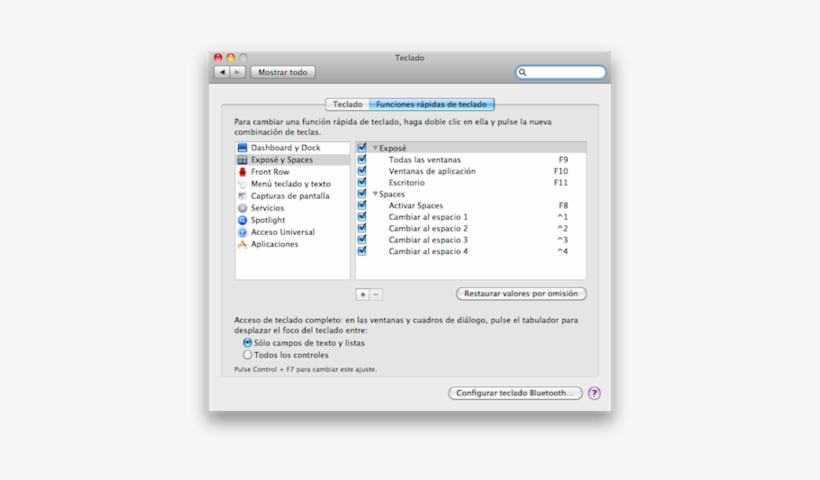Click the Capturas de pantalla icon
This screenshot has height=480, width=820.
(x=242, y=196)
